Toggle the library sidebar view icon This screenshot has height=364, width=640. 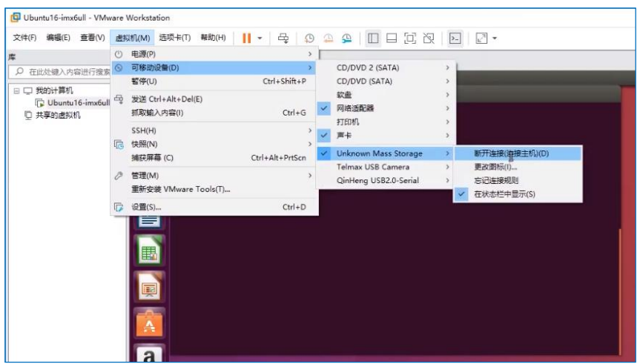point(373,39)
